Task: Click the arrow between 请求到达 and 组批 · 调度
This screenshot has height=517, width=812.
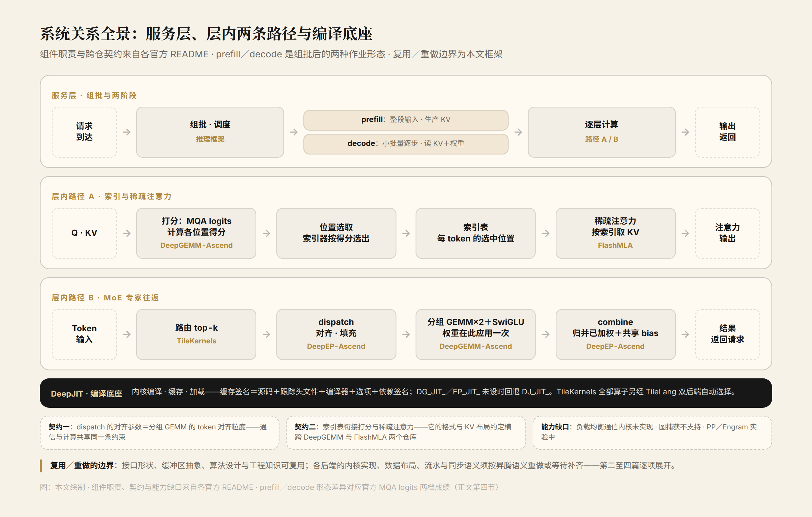Action: (x=127, y=132)
